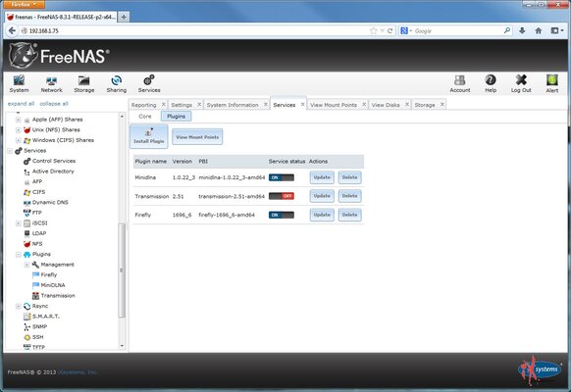Screen dimensions: 571x392
Task: Delete the Transmission plugin
Action: [349, 196]
